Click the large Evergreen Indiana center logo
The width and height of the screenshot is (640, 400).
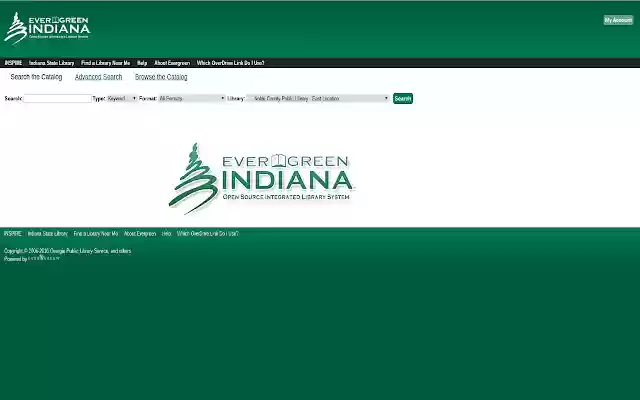(x=261, y=178)
